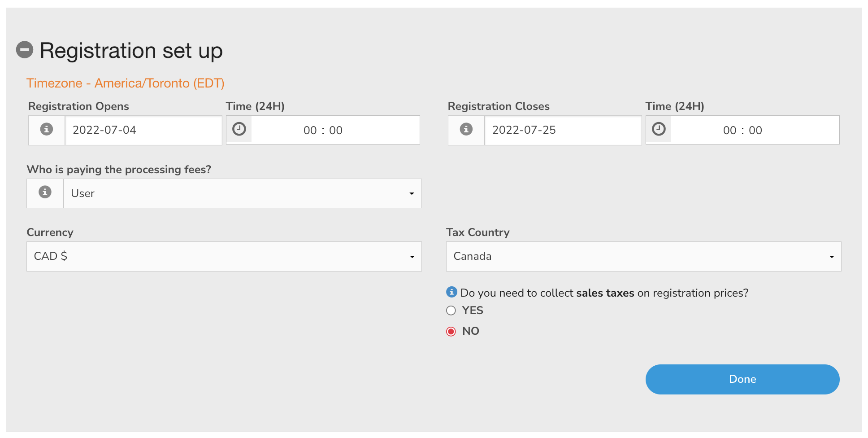
Task: Select NO for collecting sales taxes
Action: (x=451, y=331)
